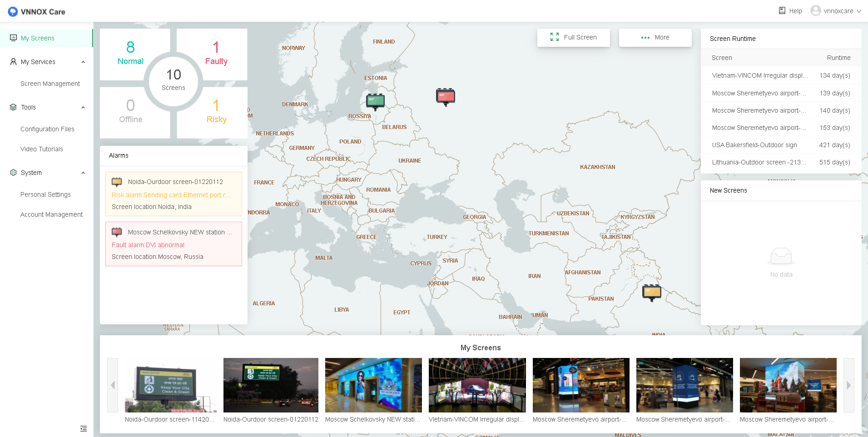Viewport: 868px width, 437px height.
Task: Collapse the Tools menu section
Action: [x=83, y=108]
